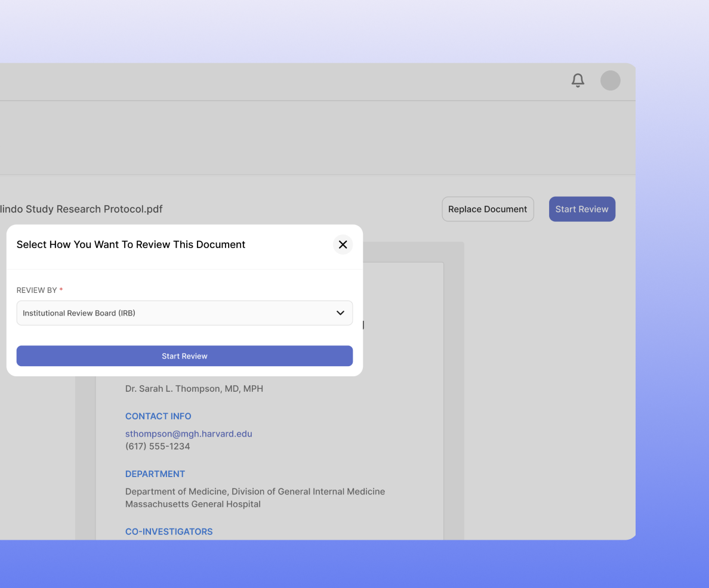This screenshot has height=588, width=709.
Task: Click the Replace Document button
Action: click(488, 209)
